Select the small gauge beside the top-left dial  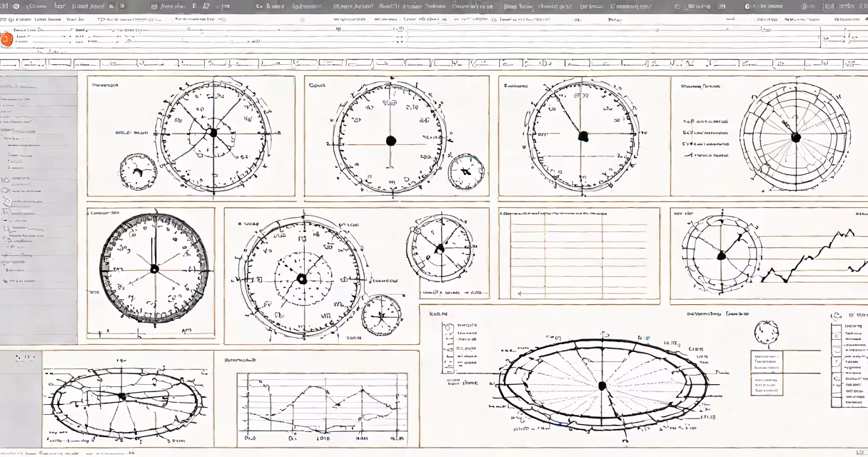click(x=138, y=171)
